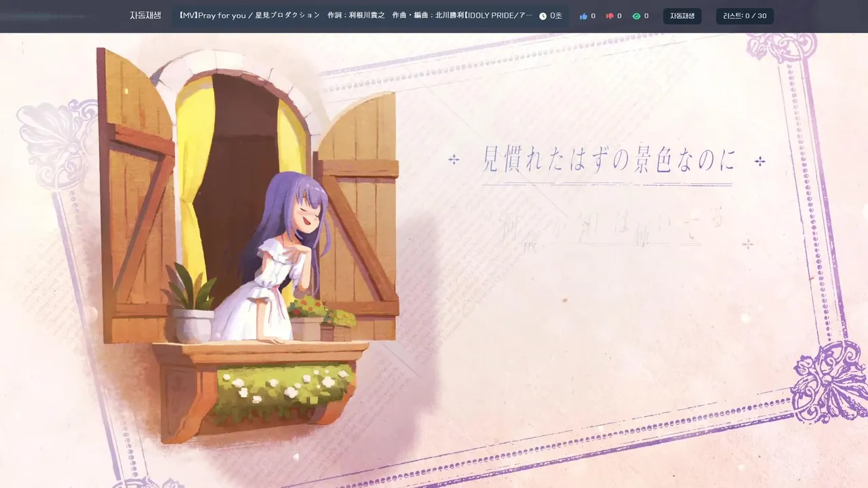
Task: Like the video with thumbs-up icon
Action: click(x=583, y=16)
